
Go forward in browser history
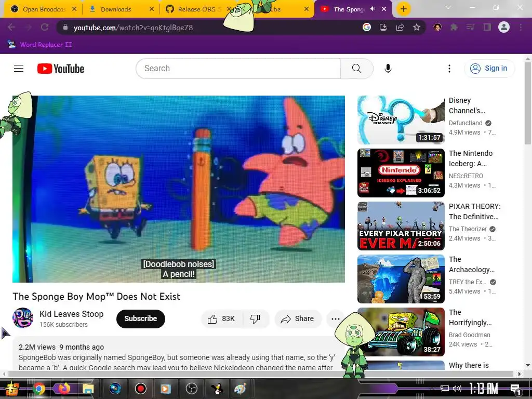[x=28, y=27]
